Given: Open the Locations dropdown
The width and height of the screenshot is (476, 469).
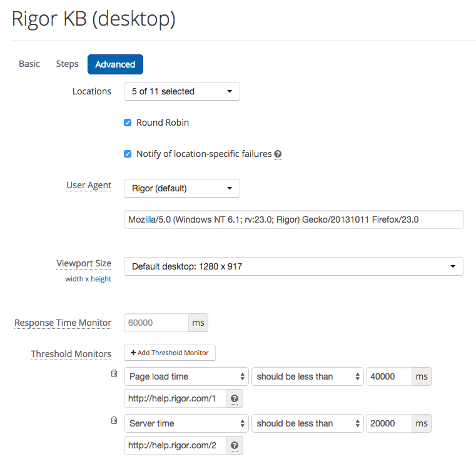Looking at the screenshot, I should [182, 91].
